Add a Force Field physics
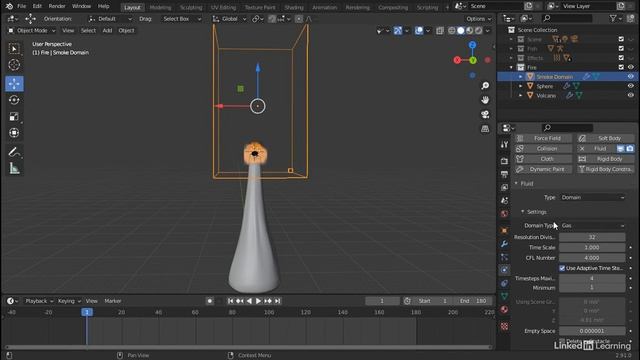Image resolution: width=640 pixels, height=360 pixels. pyautogui.click(x=543, y=138)
